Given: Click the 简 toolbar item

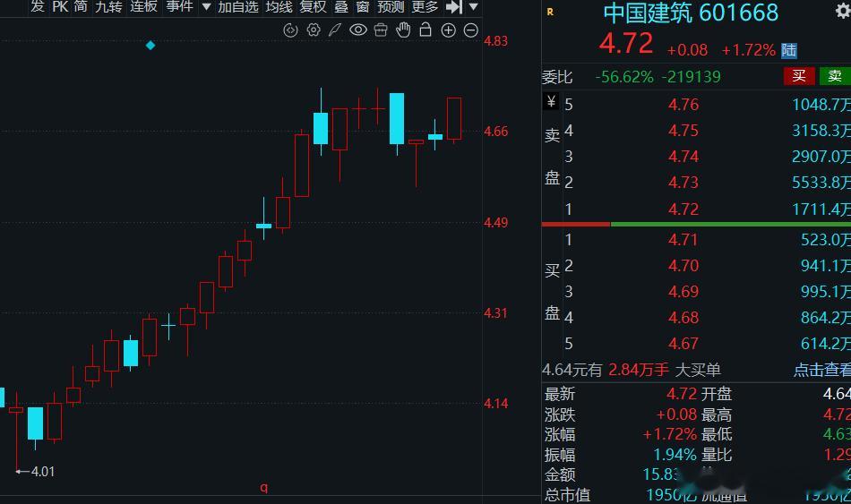Looking at the screenshot, I should (81, 6).
